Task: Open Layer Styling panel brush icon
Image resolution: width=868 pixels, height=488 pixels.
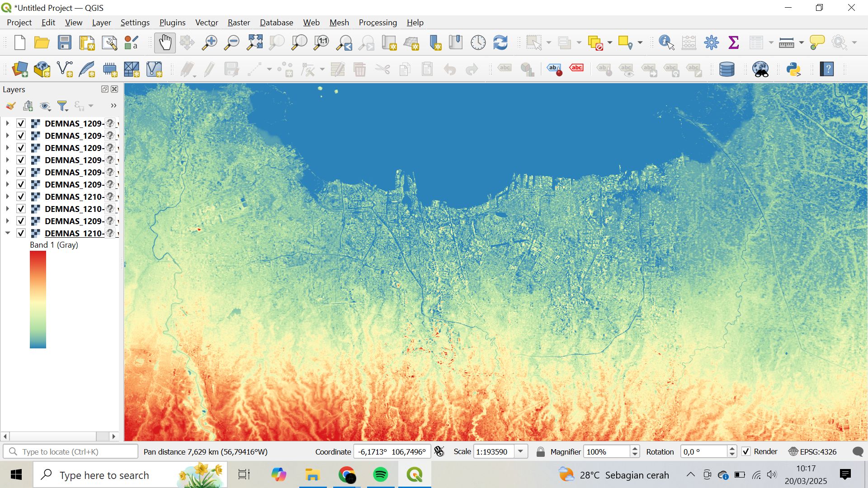Action: point(10,106)
